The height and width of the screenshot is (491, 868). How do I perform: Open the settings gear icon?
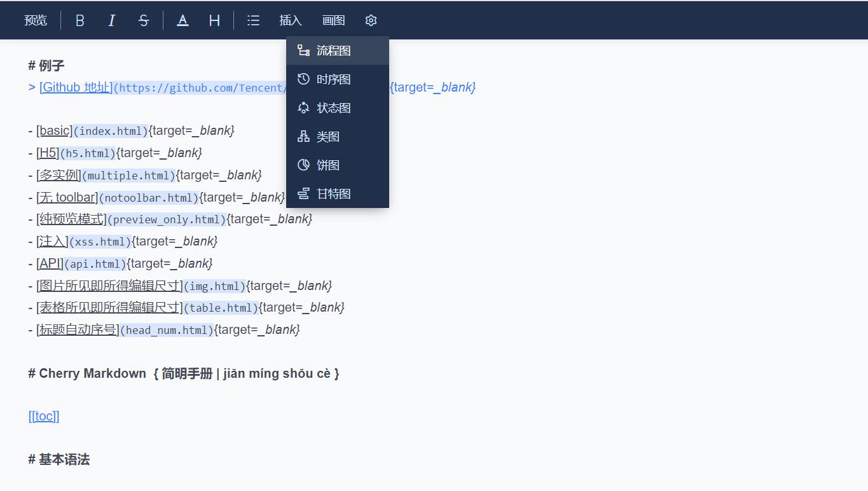coord(371,20)
